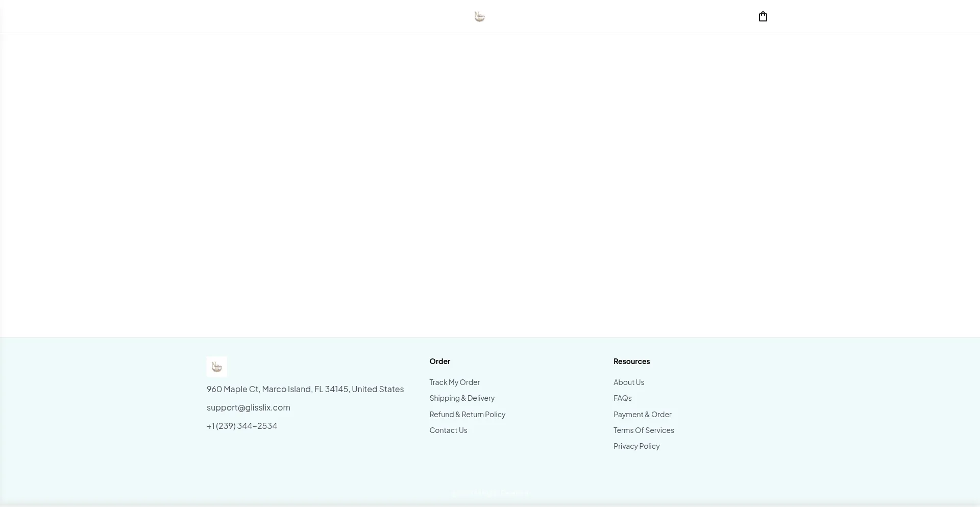This screenshot has width=980, height=507.
Task: View the FAQs page
Action: [622, 398]
